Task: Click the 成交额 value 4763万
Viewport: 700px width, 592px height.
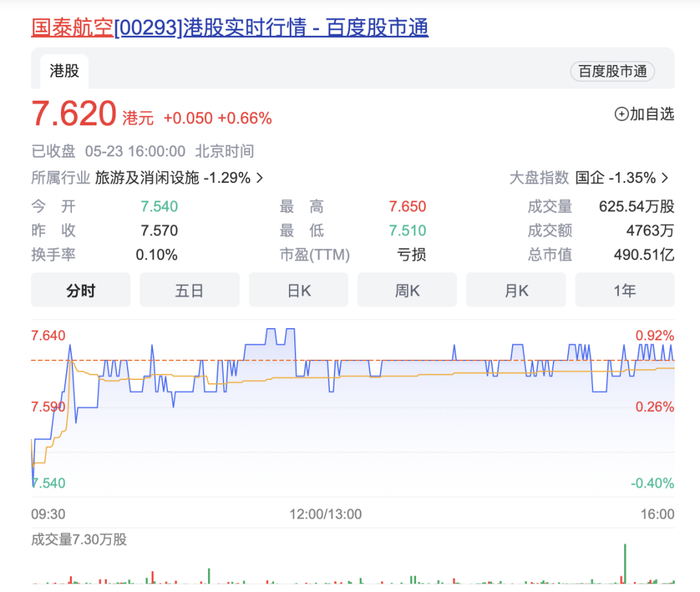Action: (x=650, y=230)
